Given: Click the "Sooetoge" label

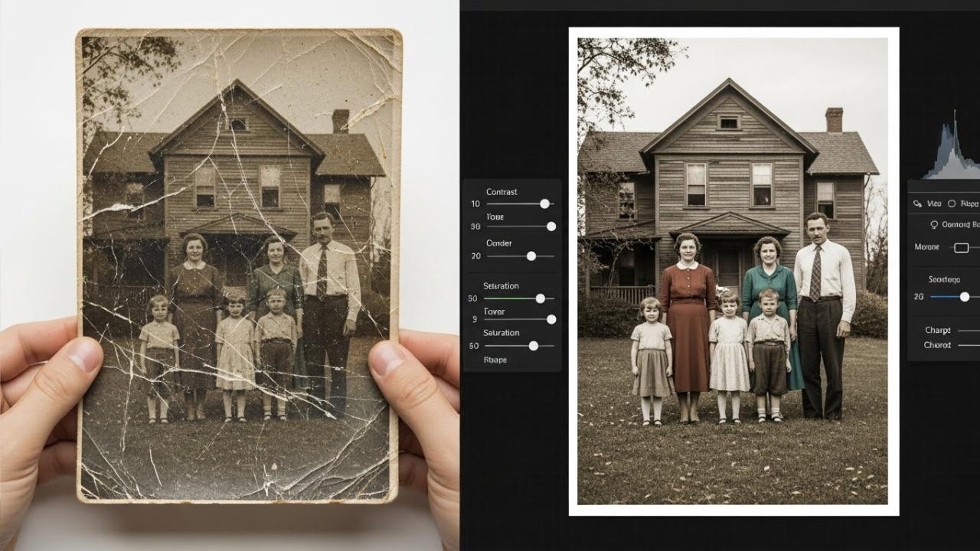Looking at the screenshot, I should tap(944, 279).
